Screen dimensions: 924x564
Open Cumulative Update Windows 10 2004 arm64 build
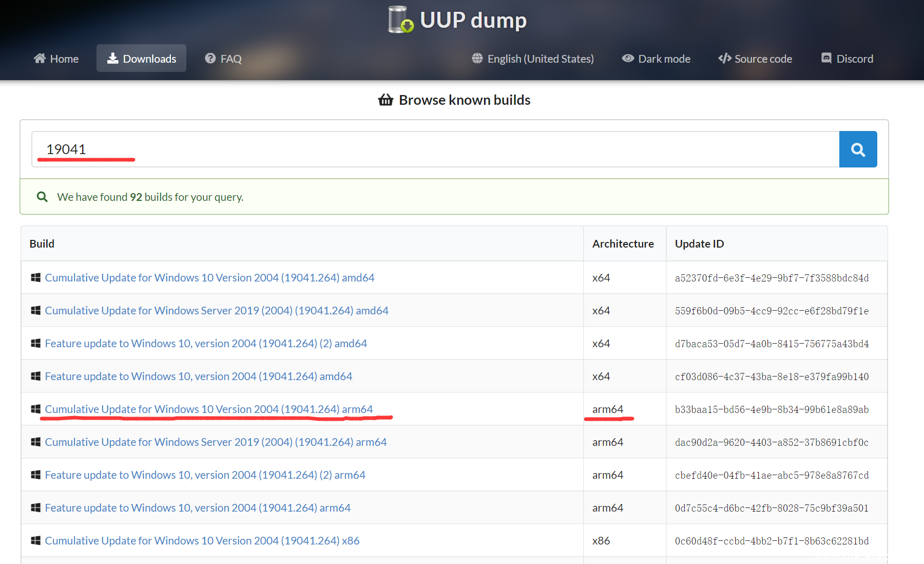pos(208,409)
